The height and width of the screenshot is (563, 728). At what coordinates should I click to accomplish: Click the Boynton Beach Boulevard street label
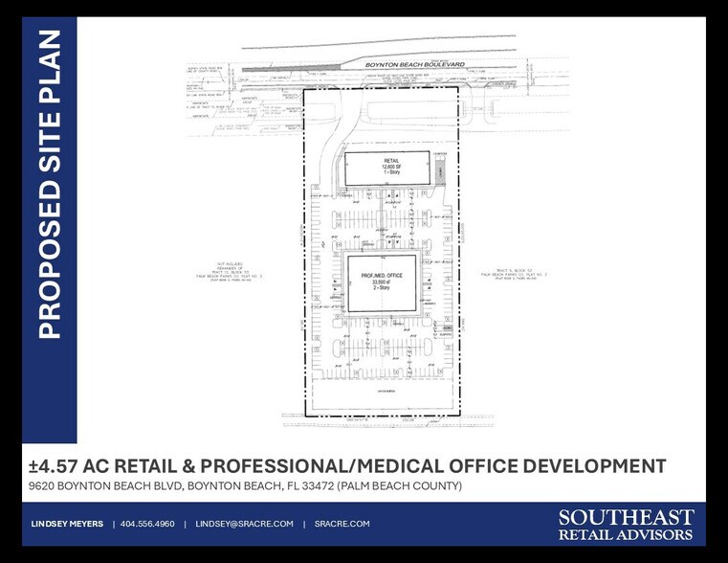414,64
